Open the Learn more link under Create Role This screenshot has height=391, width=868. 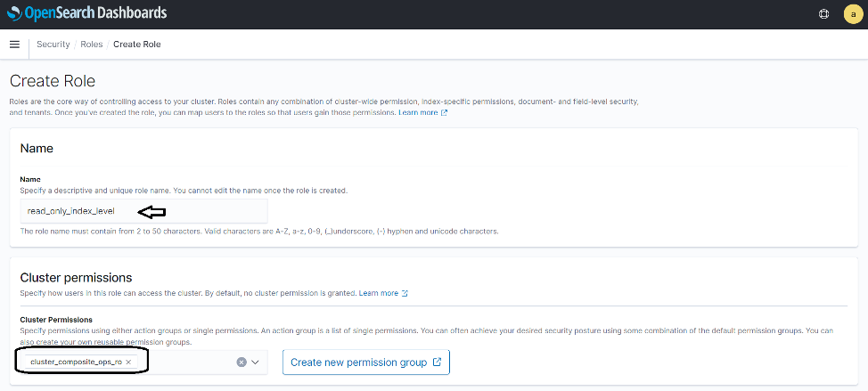click(x=423, y=112)
